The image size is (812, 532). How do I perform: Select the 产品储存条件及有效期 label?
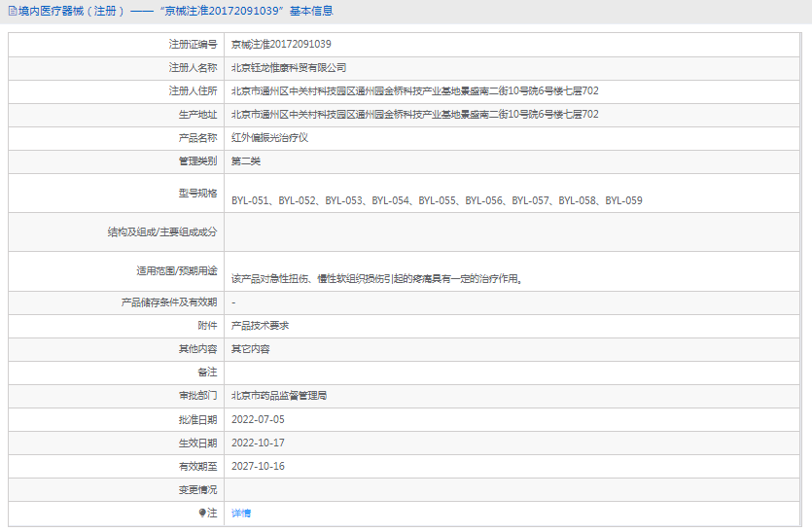pyautogui.click(x=169, y=302)
